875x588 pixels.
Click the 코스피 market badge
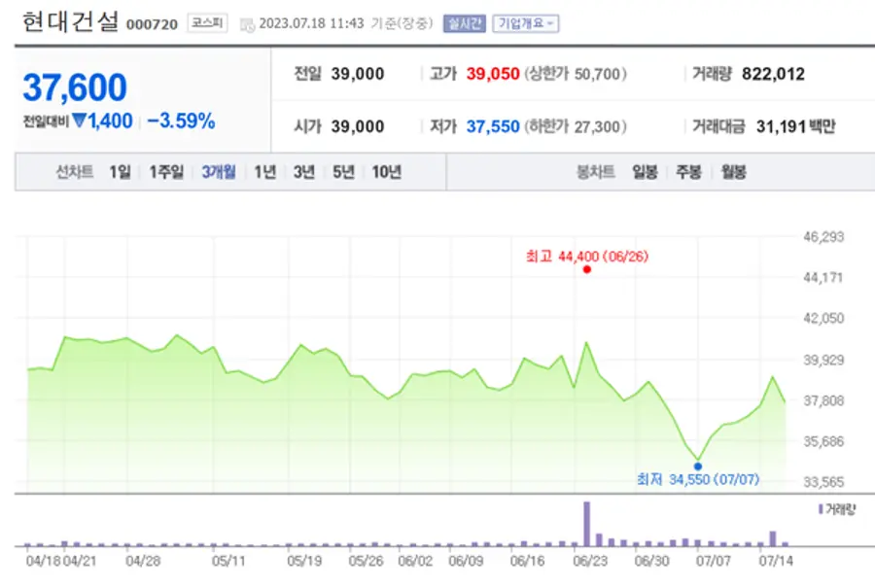(207, 23)
